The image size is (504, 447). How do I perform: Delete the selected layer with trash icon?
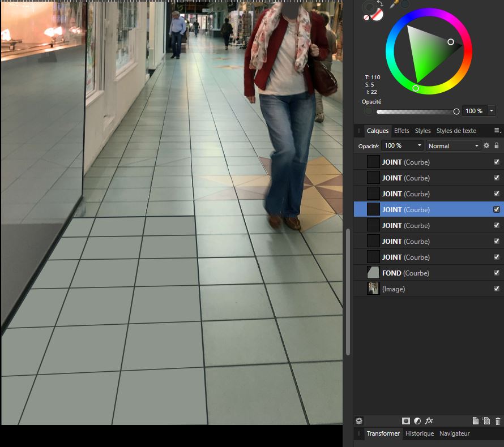(498, 421)
